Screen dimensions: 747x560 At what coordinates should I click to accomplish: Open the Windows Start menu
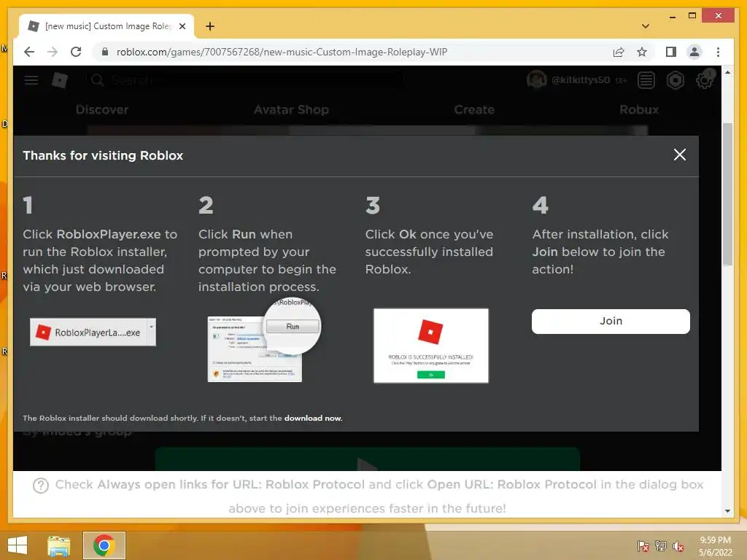18,545
